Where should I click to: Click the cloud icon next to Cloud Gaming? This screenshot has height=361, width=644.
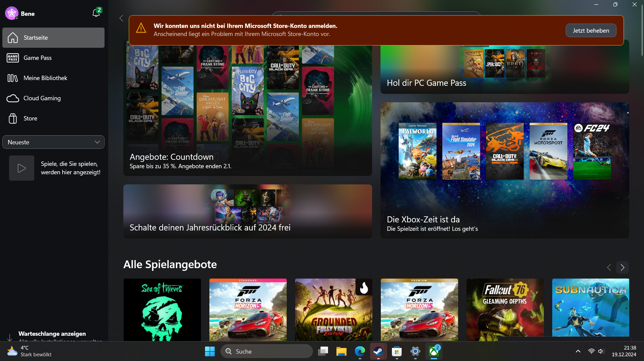13,98
